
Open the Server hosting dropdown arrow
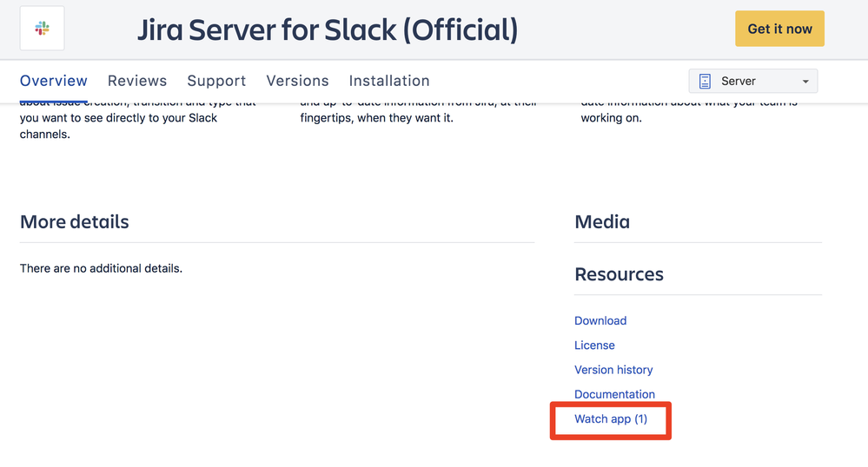click(805, 82)
